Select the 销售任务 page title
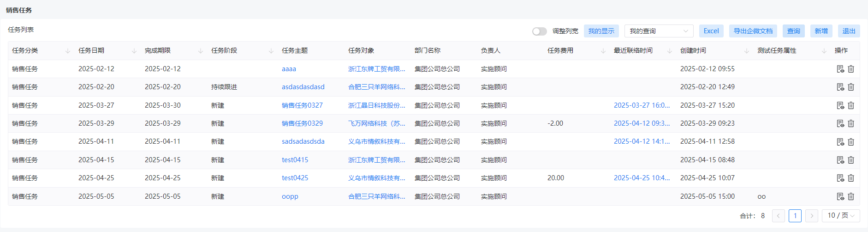Viewport: 868px width, 232px height. 19,10
